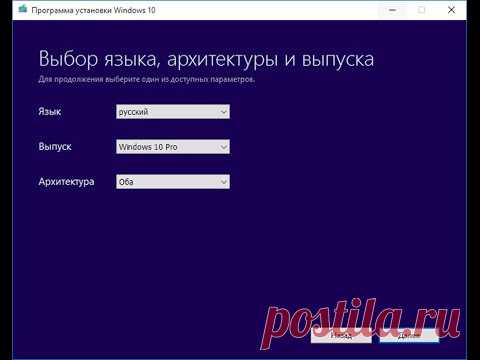Open the Архитектура architecture dropdown
The height and width of the screenshot is (360, 480).
point(173,182)
